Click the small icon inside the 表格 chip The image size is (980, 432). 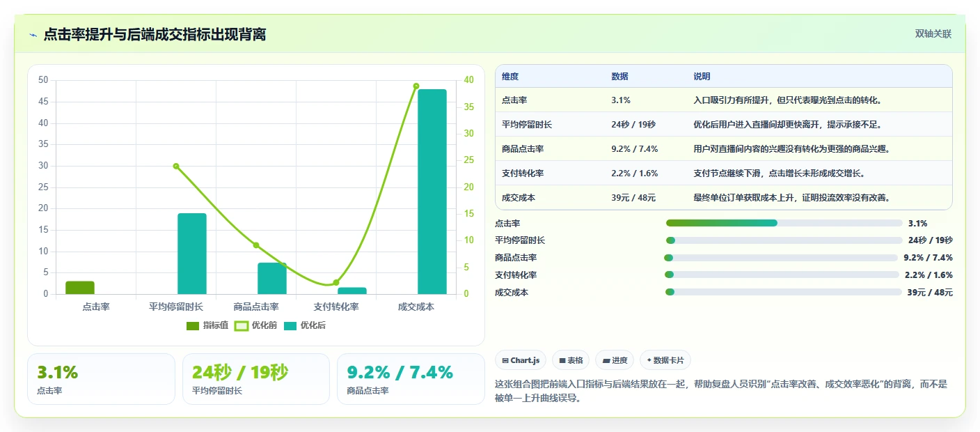tap(562, 361)
